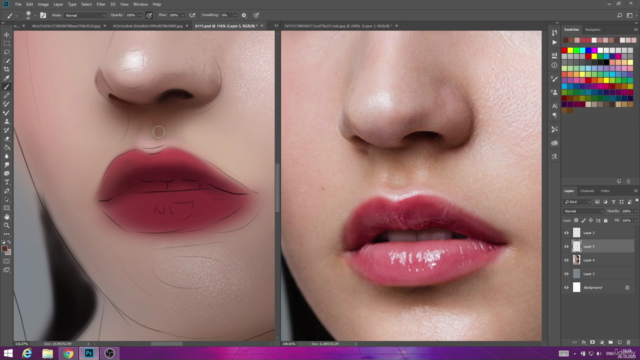Select the Eraser tool
Viewport: 640px width, 360px height.
(x=7, y=139)
